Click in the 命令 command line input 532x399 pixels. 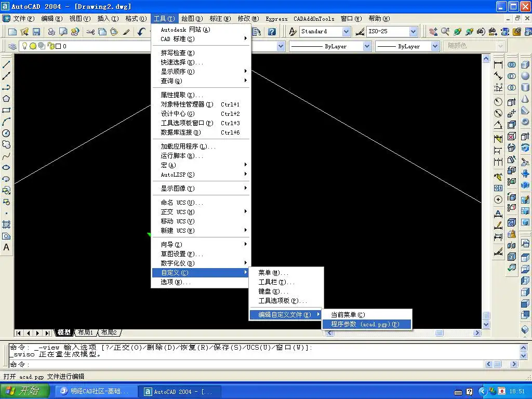246,364
